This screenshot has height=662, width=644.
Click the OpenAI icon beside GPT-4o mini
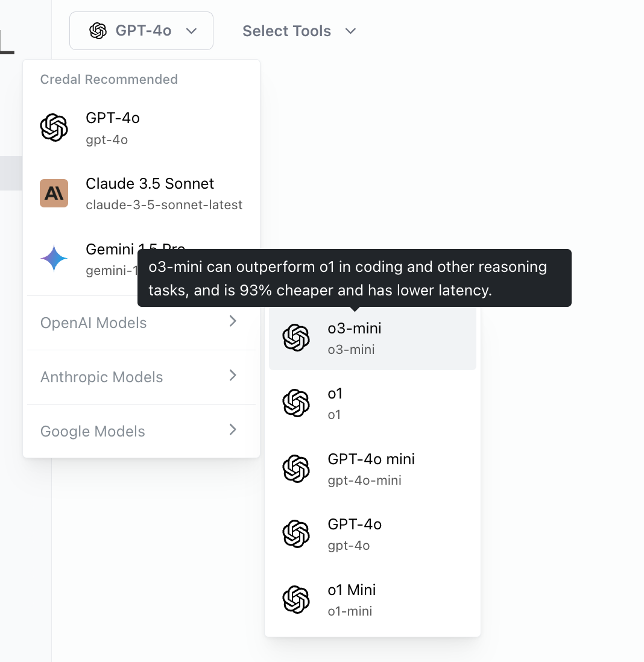tap(296, 468)
